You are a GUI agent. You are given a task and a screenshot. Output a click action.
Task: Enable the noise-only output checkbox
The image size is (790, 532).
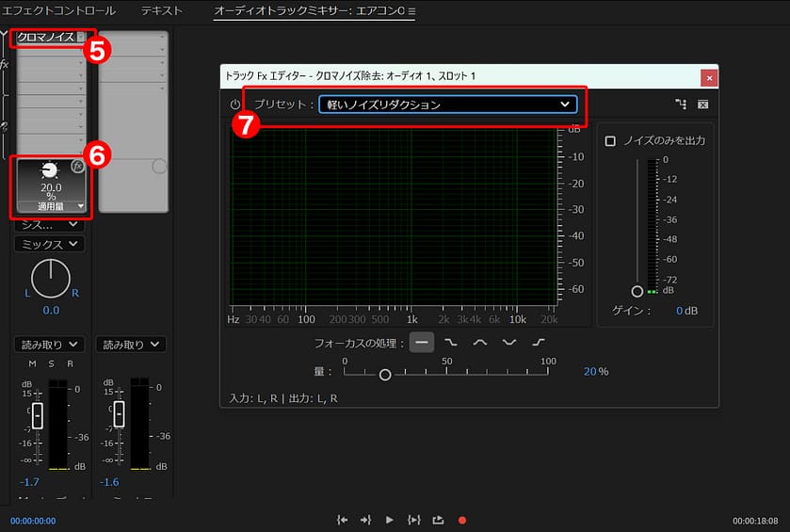[x=610, y=140]
